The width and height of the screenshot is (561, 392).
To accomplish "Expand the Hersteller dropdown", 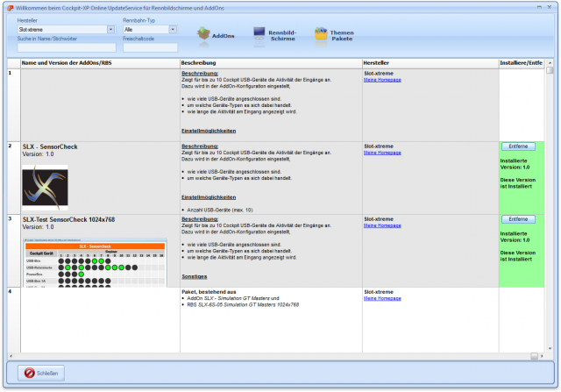I will coord(111,29).
